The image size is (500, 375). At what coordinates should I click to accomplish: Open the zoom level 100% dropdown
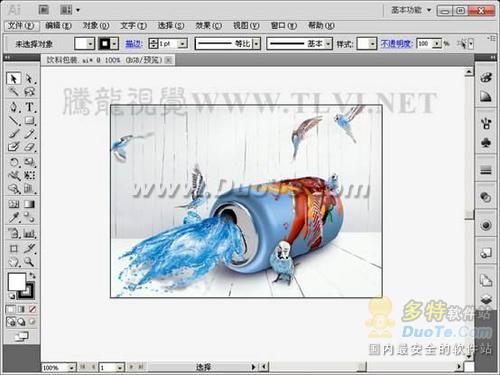[x=71, y=368]
